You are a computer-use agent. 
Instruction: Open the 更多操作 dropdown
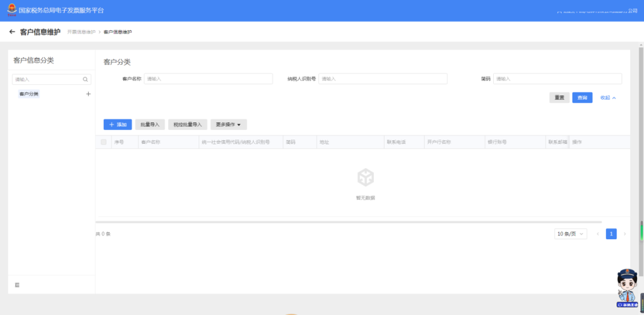[229, 125]
